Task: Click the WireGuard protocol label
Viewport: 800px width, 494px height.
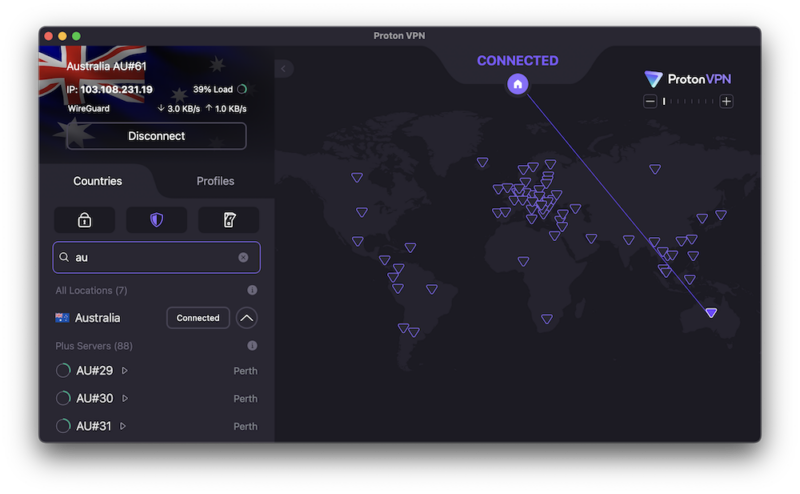Action: tap(89, 108)
